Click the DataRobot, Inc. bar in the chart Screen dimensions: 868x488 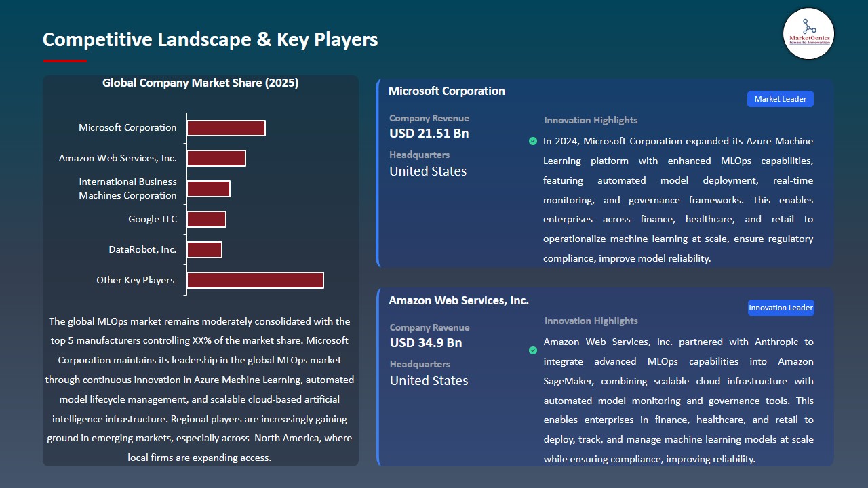[x=205, y=249]
